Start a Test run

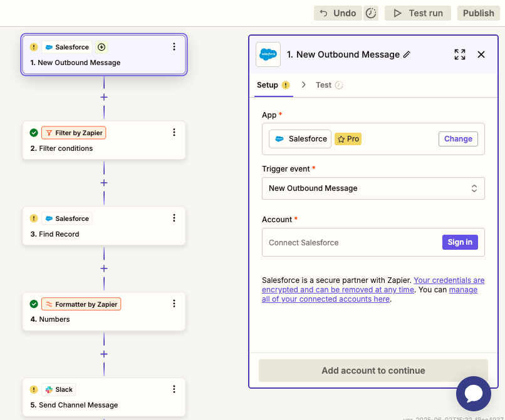coord(418,13)
